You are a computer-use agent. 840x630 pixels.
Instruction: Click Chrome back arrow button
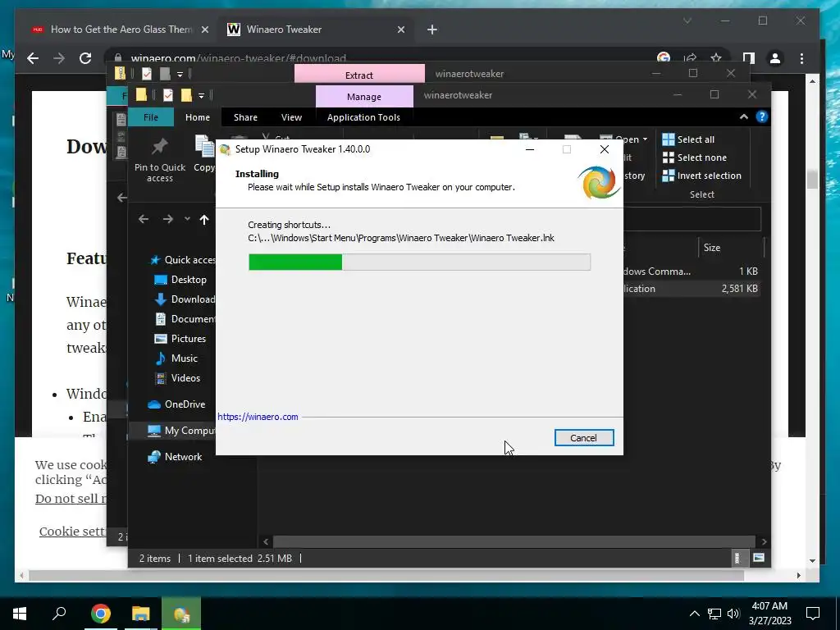point(33,58)
